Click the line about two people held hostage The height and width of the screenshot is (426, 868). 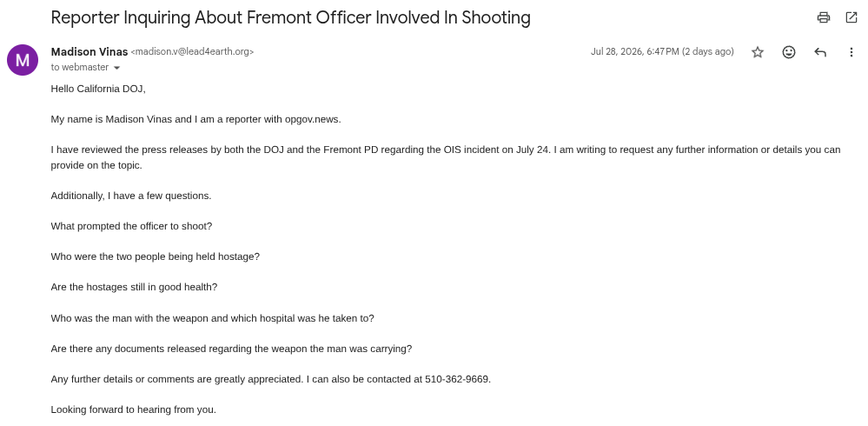click(155, 256)
